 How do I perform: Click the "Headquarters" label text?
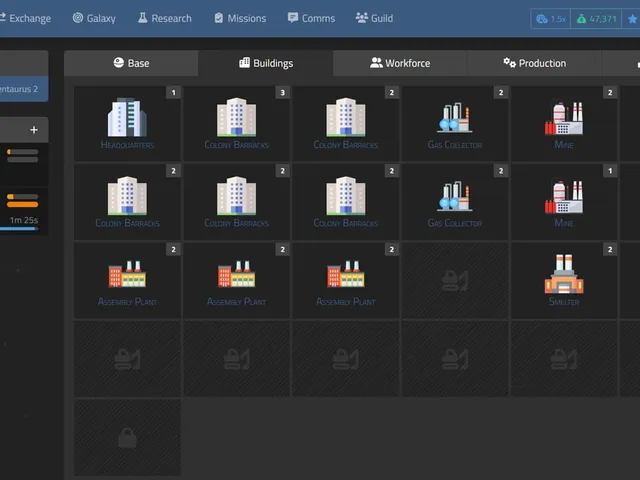tap(127, 145)
